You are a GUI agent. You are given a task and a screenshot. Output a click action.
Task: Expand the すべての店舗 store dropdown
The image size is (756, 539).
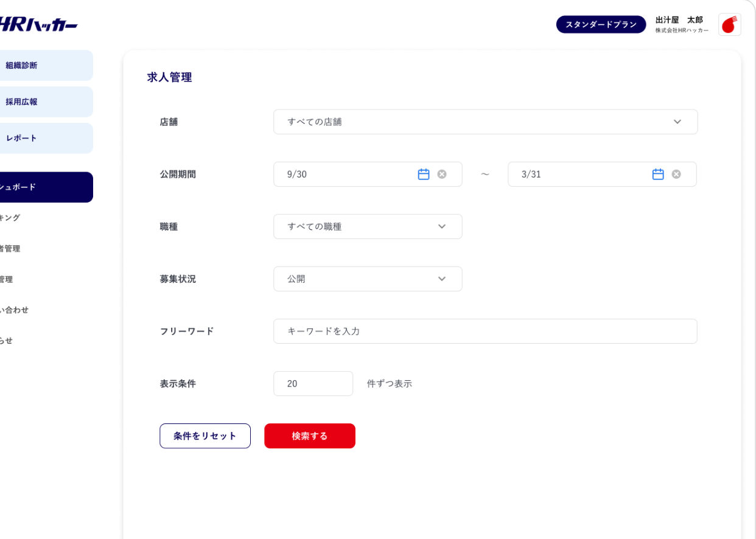pyautogui.click(x=485, y=122)
